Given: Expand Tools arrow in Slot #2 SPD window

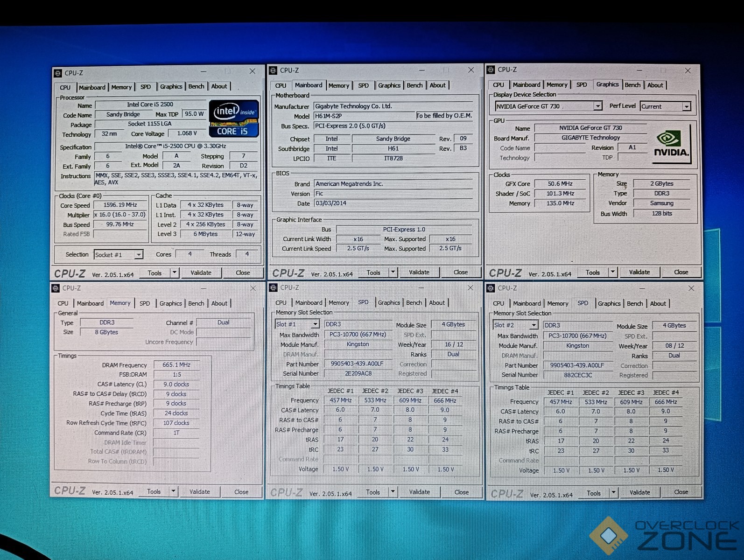Looking at the screenshot, I should (x=613, y=492).
